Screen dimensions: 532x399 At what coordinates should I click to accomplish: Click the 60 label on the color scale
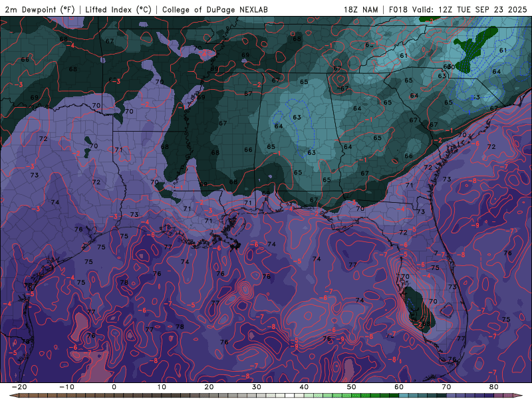[x=399, y=387]
